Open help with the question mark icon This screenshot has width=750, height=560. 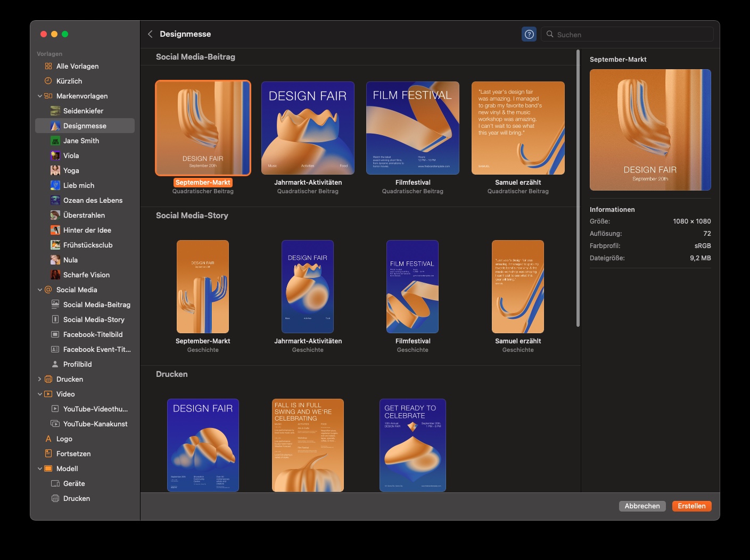529,34
